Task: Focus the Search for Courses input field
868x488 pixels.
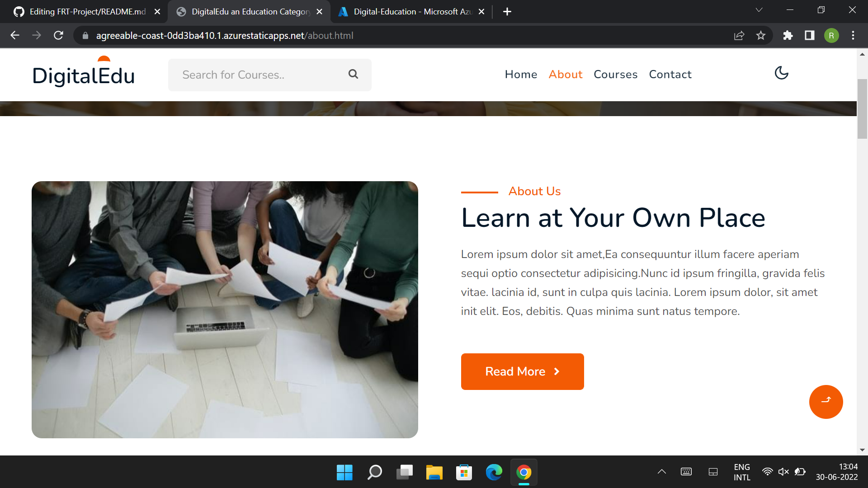Action: tap(270, 75)
